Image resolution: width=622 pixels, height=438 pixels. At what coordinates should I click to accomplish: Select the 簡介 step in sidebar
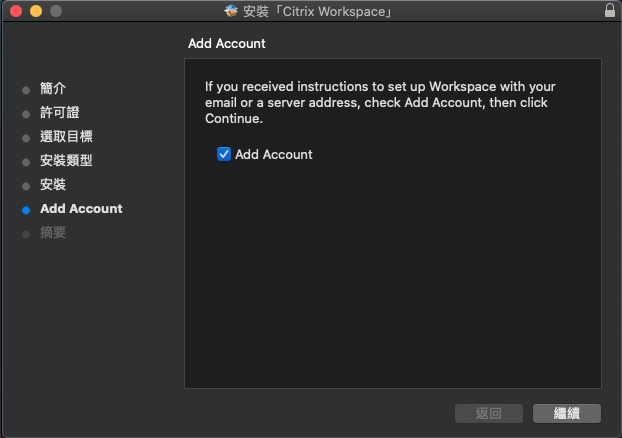tap(53, 89)
